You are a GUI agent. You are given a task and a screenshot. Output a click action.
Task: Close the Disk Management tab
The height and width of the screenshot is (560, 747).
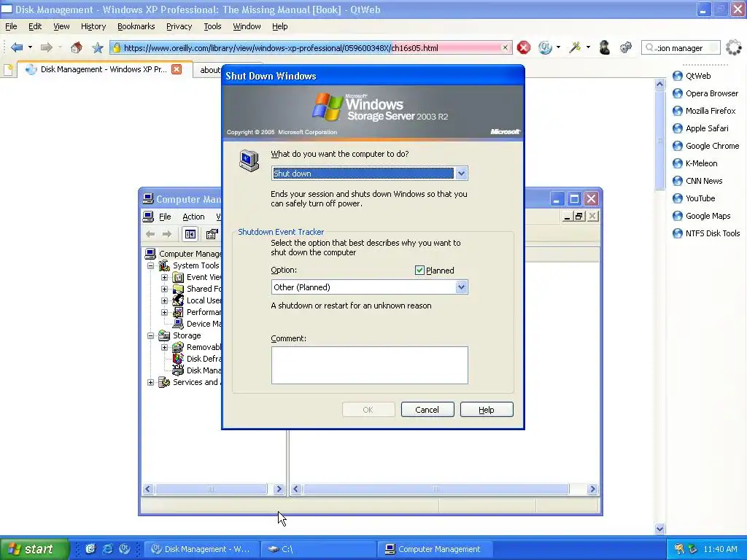click(x=177, y=69)
